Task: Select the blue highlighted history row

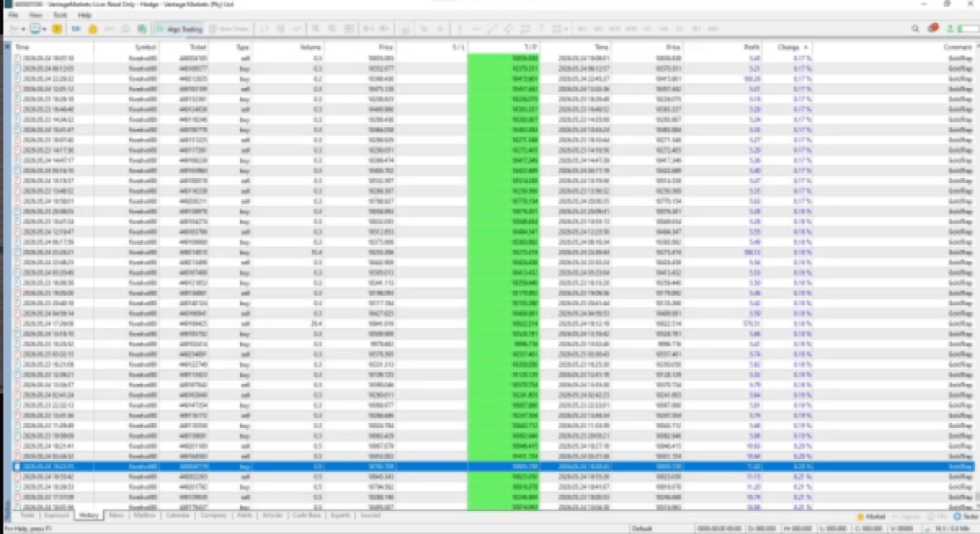Action: click(494, 466)
